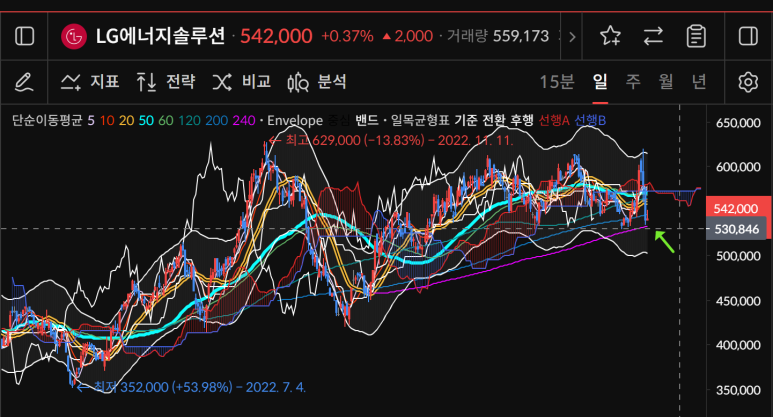Open the 분석 analysis menu

click(x=317, y=82)
